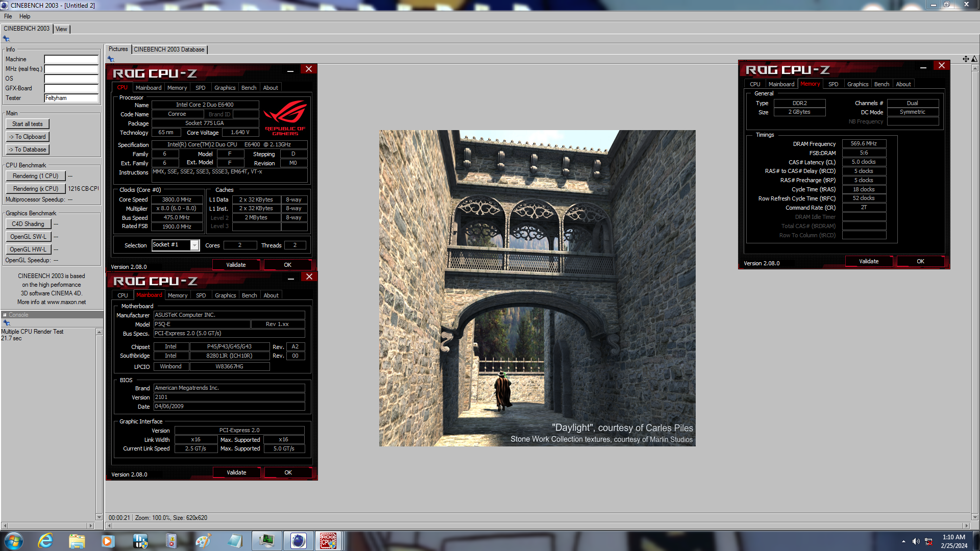Click Validate in Memory CPU-Z window
This screenshot has width=980, height=551.
(869, 261)
